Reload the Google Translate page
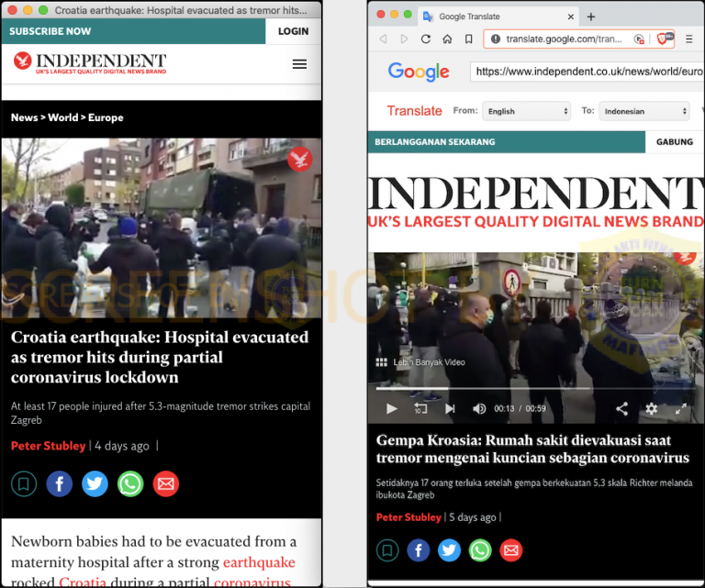The image size is (705, 588). pyautogui.click(x=426, y=39)
